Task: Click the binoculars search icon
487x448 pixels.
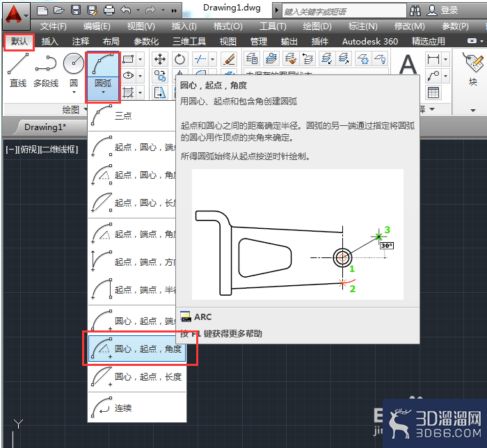Action: [415, 10]
